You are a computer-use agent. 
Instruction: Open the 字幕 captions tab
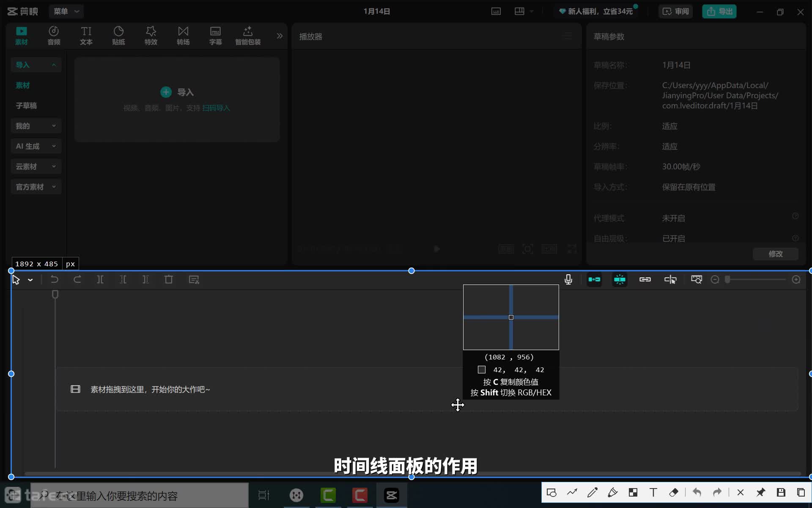(x=216, y=36)
